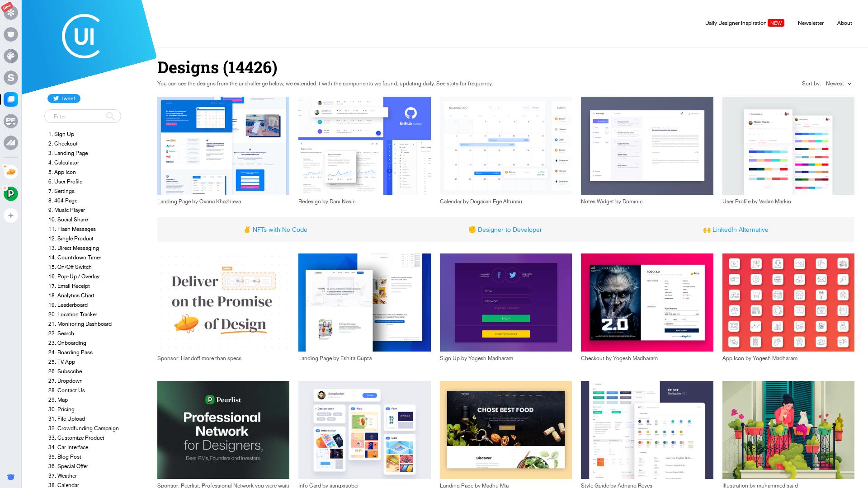Click the 'S' letter icon in sidebar
868x488 pixels.
(11, 77)
